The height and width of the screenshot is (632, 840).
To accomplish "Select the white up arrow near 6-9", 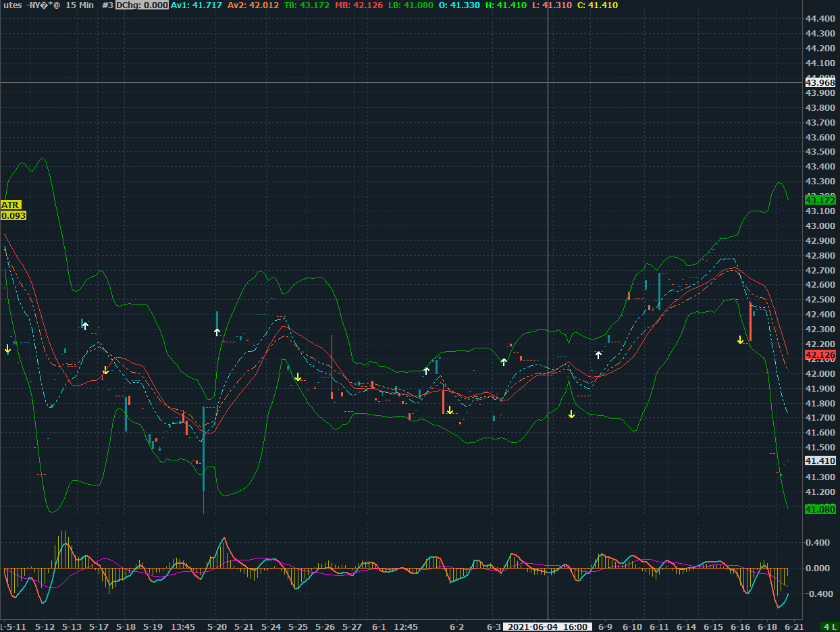I will pyautogui.click(x=598, y=354).
